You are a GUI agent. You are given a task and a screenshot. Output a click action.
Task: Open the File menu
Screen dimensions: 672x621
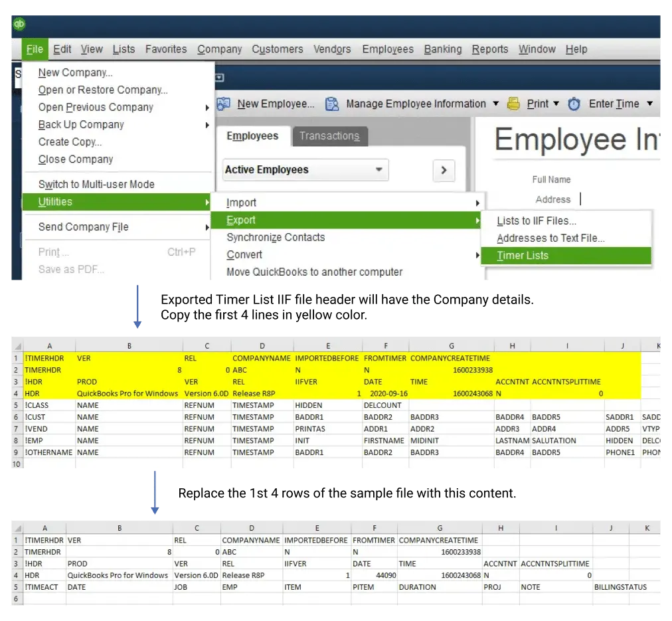35,49
